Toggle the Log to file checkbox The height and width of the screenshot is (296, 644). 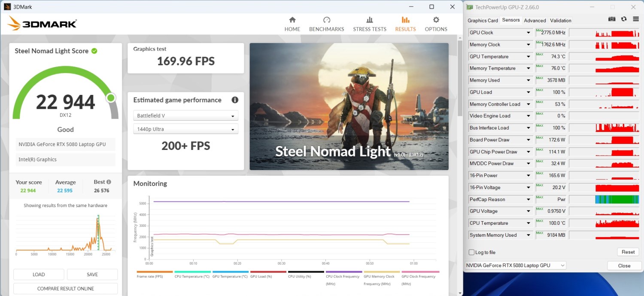click(471, 253)
